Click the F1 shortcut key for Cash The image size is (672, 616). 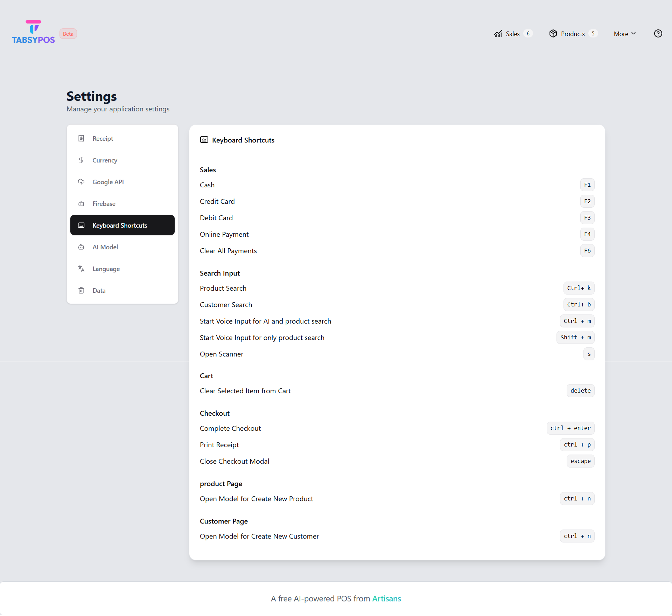[587, 185]
